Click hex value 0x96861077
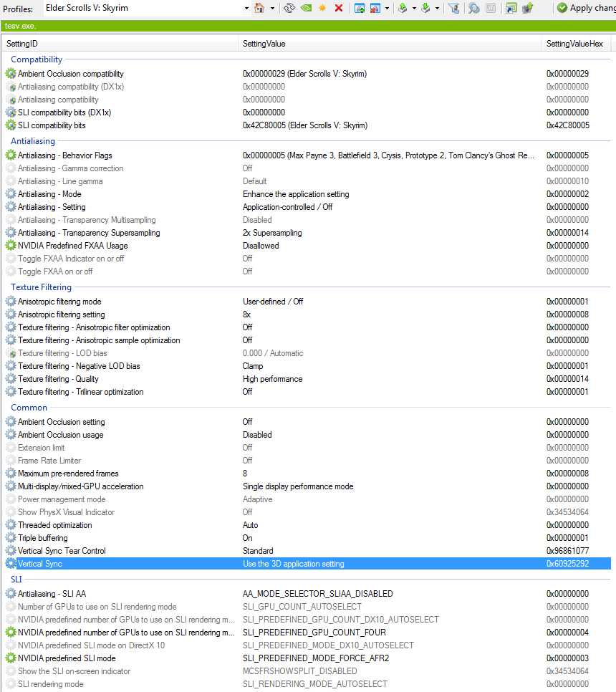 [567, 550]
